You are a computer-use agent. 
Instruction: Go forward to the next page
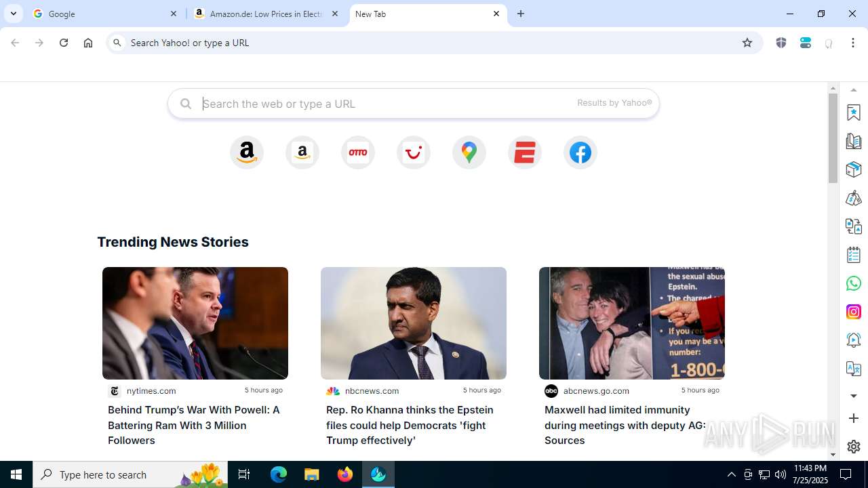pos(39,43)
